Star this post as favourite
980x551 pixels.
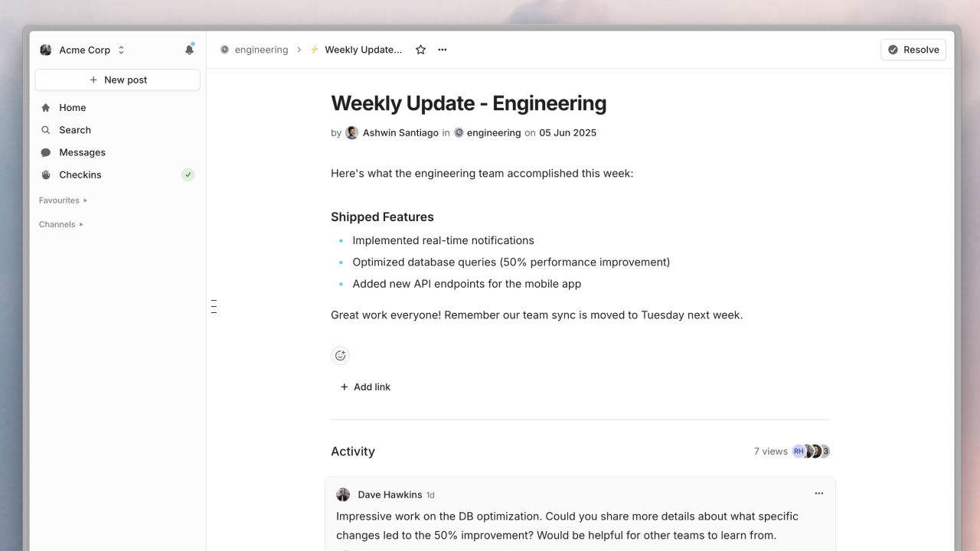coord(420,50)
